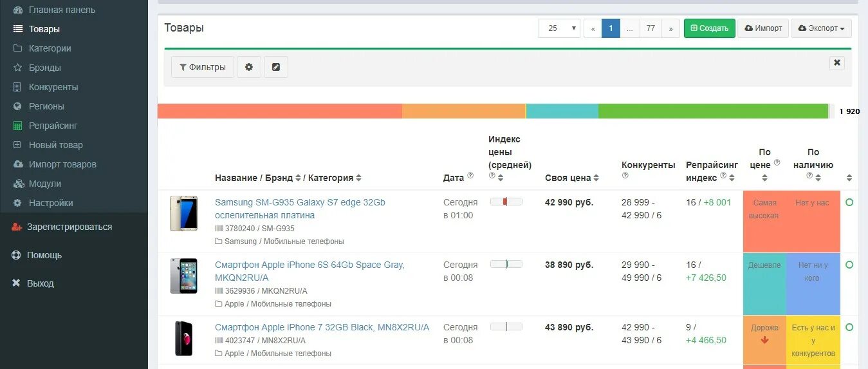Sort by the last status column arrows
This screenshot has height=369, width=868.
click(849, 178)
